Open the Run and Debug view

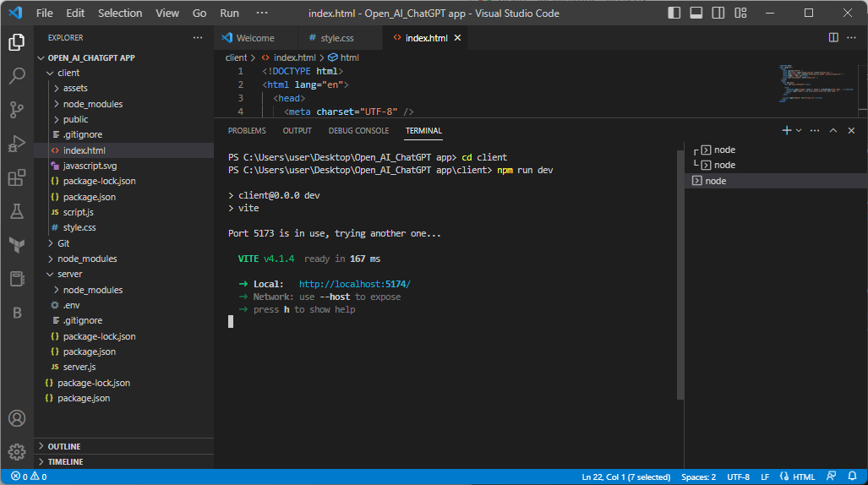coord(17,144)
